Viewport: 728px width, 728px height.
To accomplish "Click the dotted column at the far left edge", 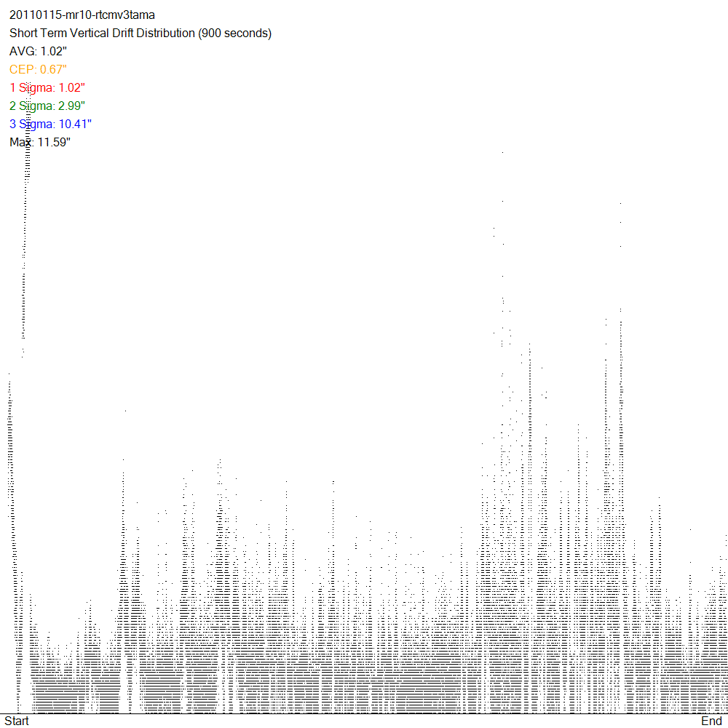I will coord(9,510).
